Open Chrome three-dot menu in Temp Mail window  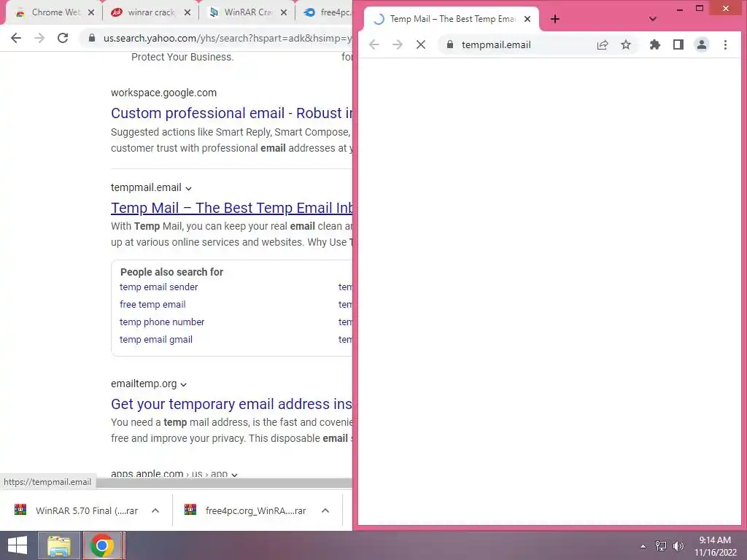tap(725, 44)
